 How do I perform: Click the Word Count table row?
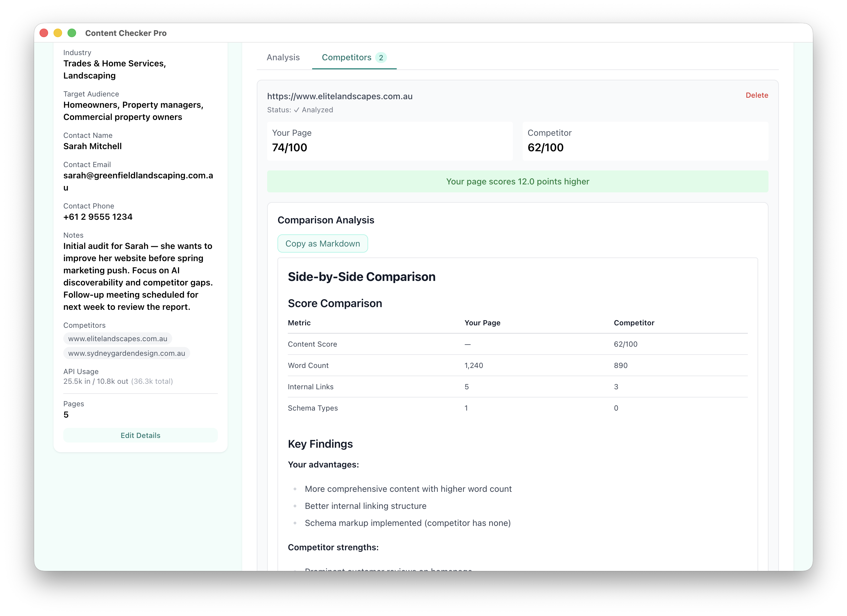coord(517,365)
